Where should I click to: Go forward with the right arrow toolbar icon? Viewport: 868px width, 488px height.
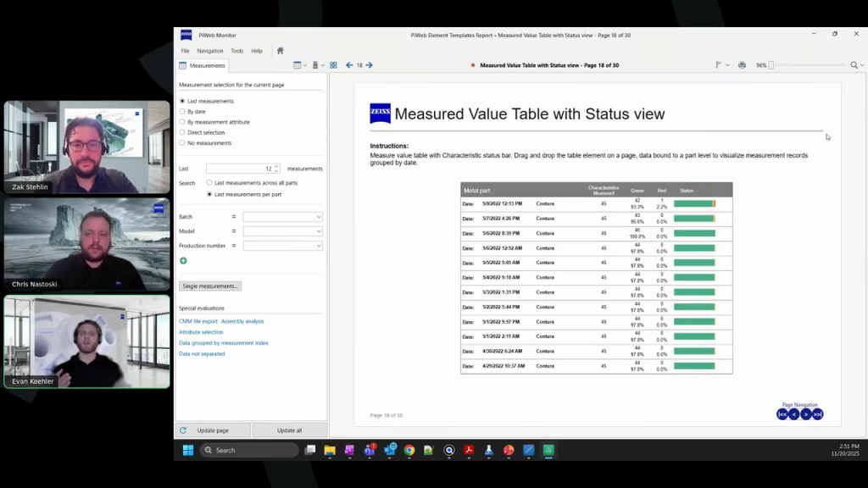[370, 65]
